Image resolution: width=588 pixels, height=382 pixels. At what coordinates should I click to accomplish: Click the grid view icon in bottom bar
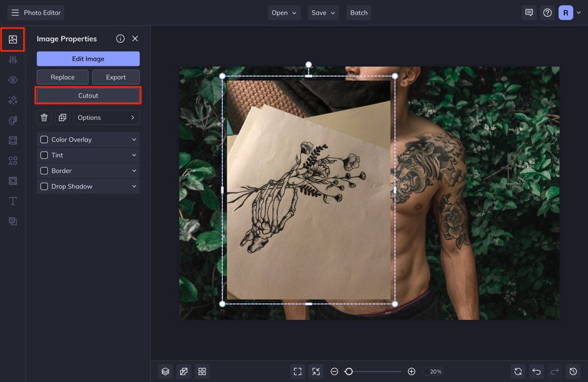[x=202, y=371]
